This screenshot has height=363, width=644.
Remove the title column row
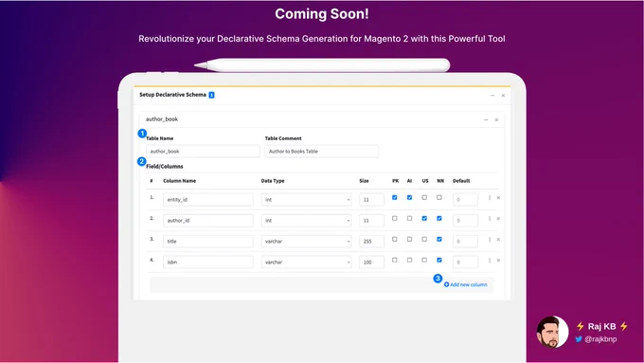[x=498, y=239]
